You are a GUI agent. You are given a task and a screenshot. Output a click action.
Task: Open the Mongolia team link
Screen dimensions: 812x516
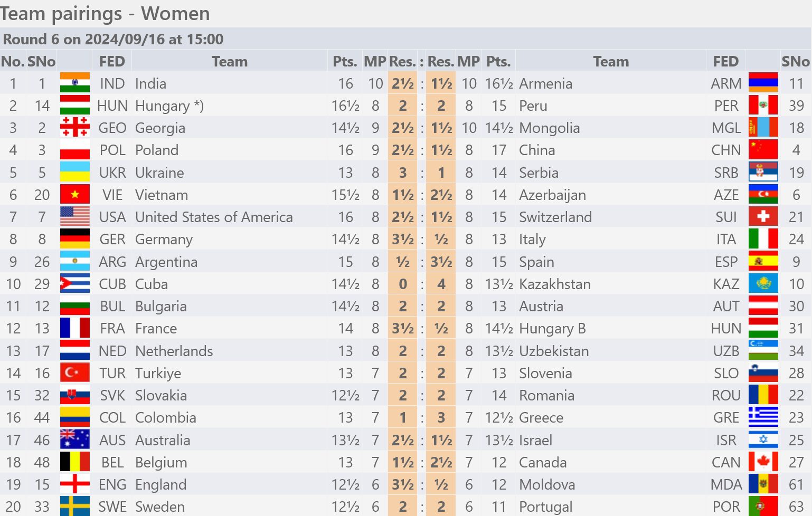click(x=550, y=128)
